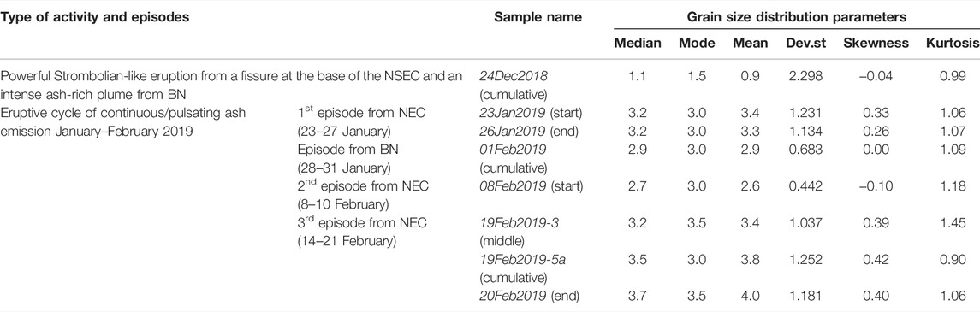This screenshot has width=980, height=312.
Task: Click the Dev.st column header
Action: pyautogui.click(x=805, y=44)
